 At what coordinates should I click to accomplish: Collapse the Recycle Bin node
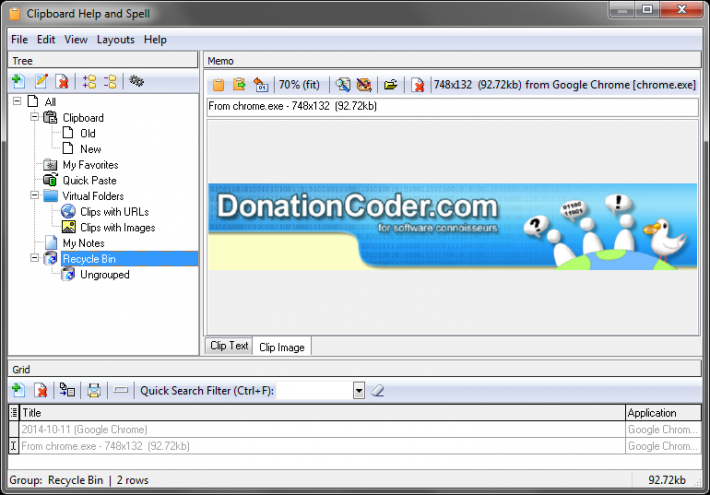pyautogui.click(x=34, y=258)
